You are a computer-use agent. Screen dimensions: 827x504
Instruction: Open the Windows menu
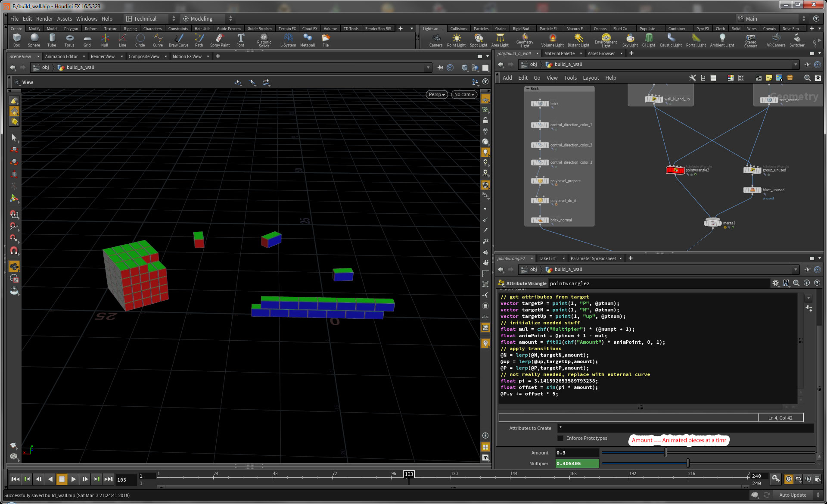pyautogui.click(x=87, y=19)
